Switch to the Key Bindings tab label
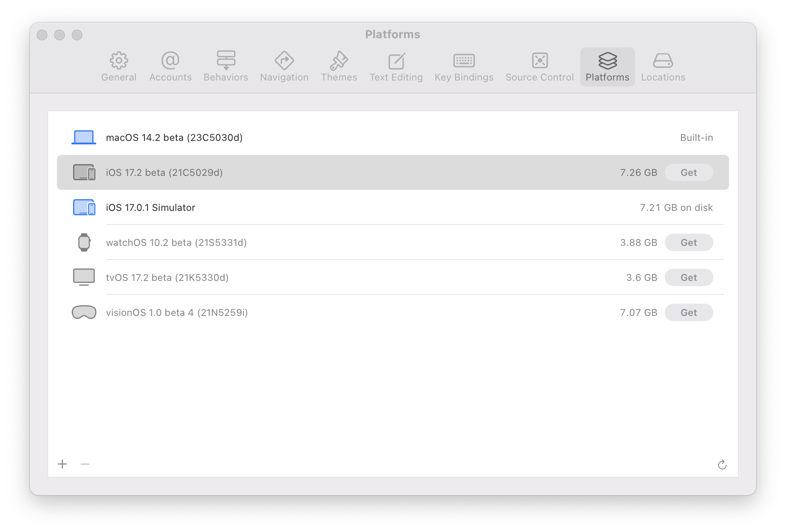Viewport: 786px width, 532px height. point(464,77)
